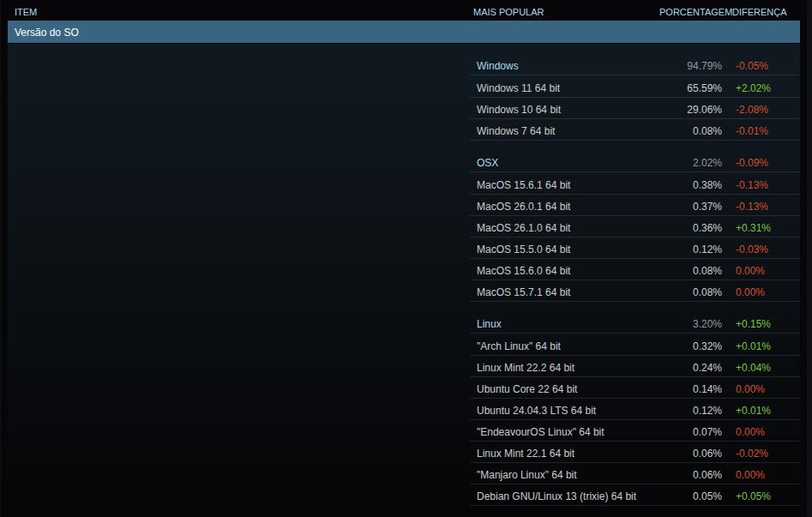Image resolution: width=812 pixels, height=517 pixels.
Task: Select the "Arch Linux" 64 bit entry
Action: [x=518, y=346]
